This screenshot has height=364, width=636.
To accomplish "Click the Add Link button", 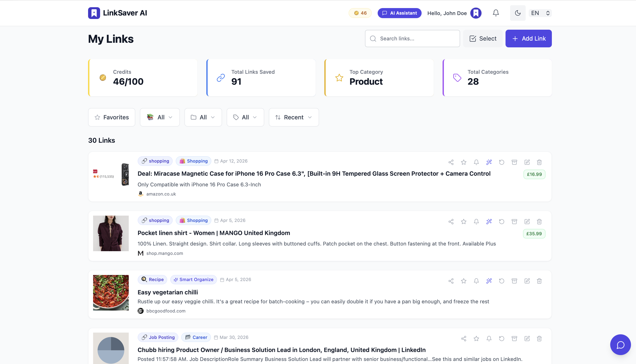I will [528, 38].
